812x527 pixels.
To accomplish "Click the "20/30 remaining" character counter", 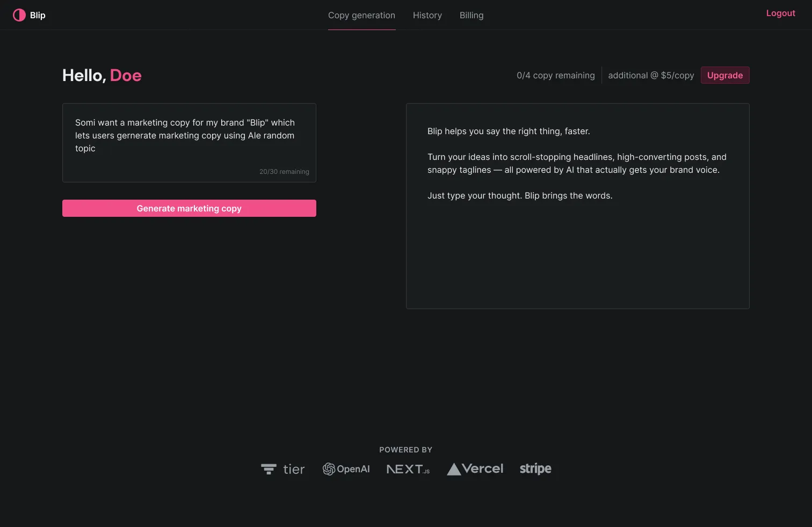I will tap(284, 172).
